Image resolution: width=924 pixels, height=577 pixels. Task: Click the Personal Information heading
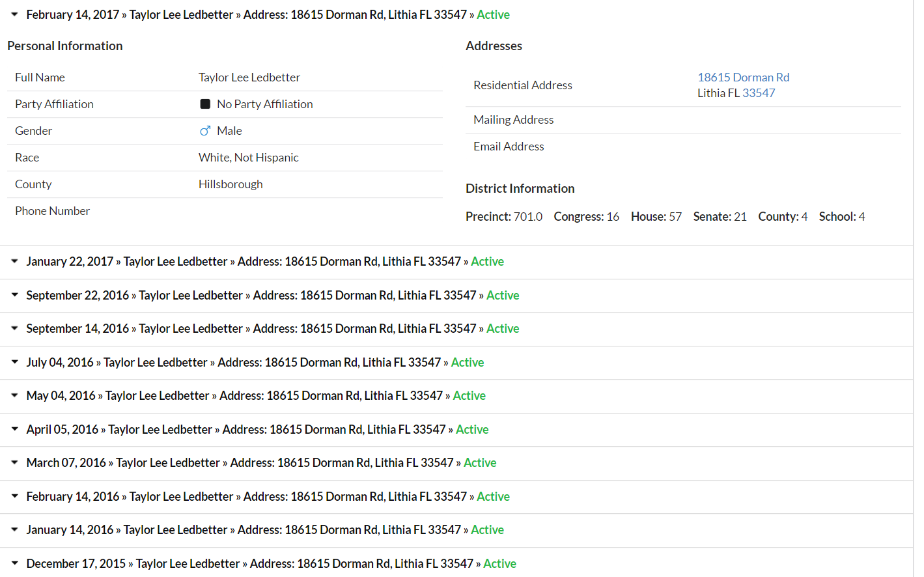[x=65, y=46]
